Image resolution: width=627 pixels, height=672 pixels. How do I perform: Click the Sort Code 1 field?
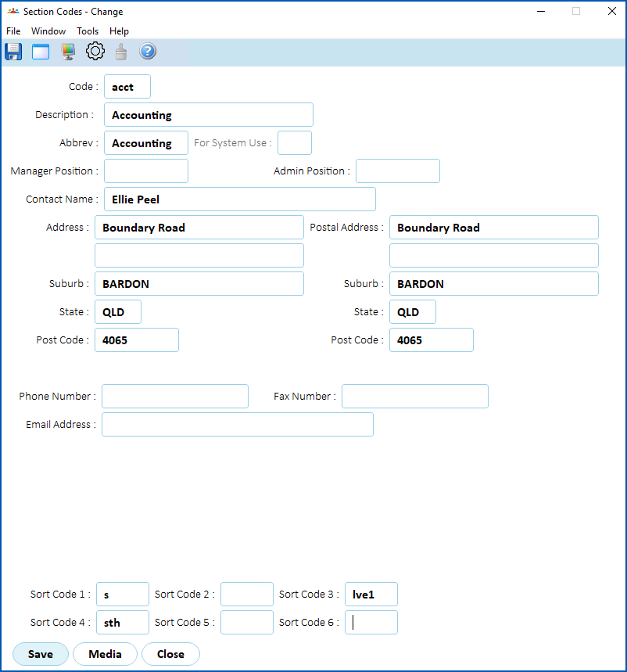[x=123, y=595]
